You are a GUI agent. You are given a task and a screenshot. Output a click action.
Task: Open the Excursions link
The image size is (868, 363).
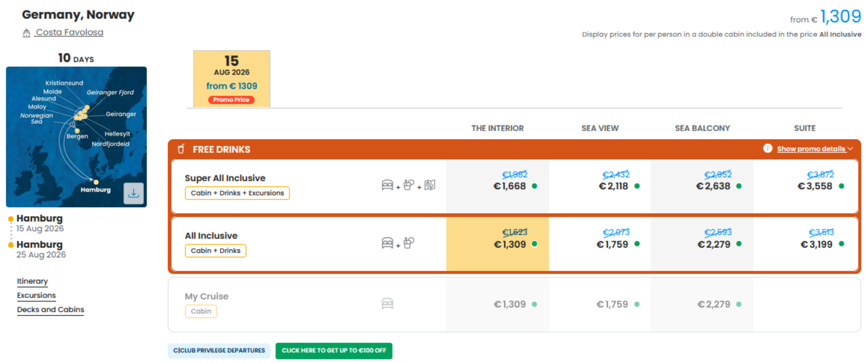click(36, 295)
